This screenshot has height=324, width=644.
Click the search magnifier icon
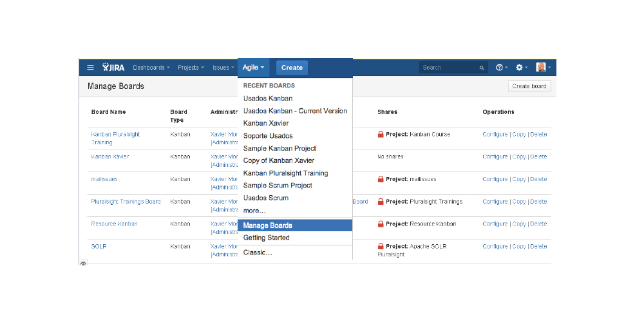(482, 68)
